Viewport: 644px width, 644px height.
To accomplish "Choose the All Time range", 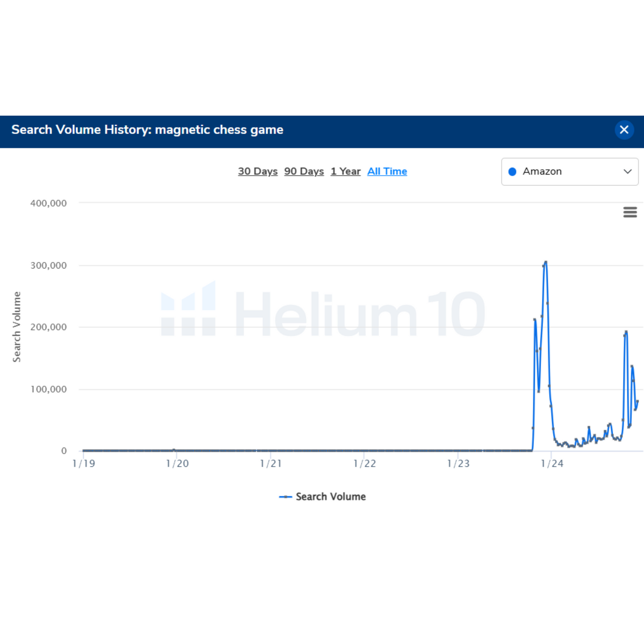I will (x=387, y=172).
